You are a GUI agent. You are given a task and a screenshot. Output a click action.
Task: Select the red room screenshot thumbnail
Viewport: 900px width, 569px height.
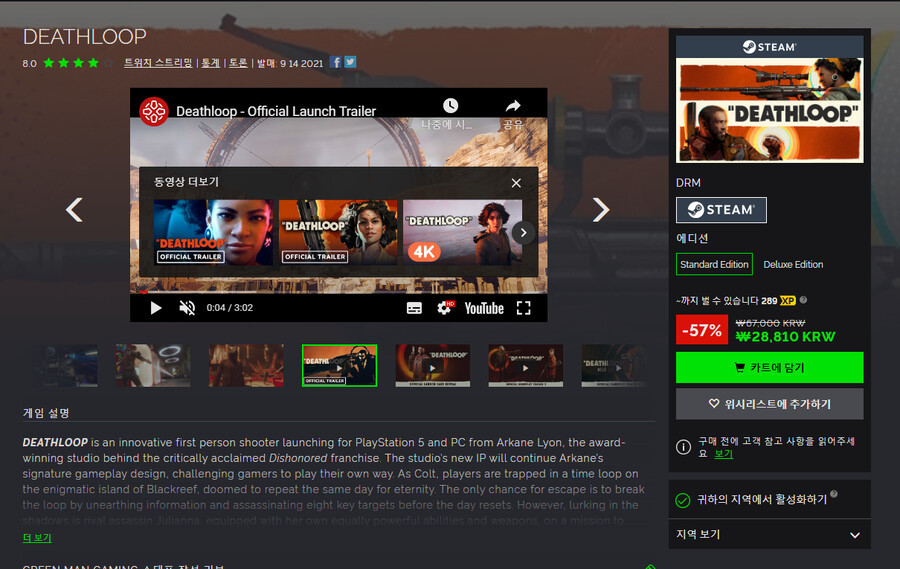coord(246,366)
